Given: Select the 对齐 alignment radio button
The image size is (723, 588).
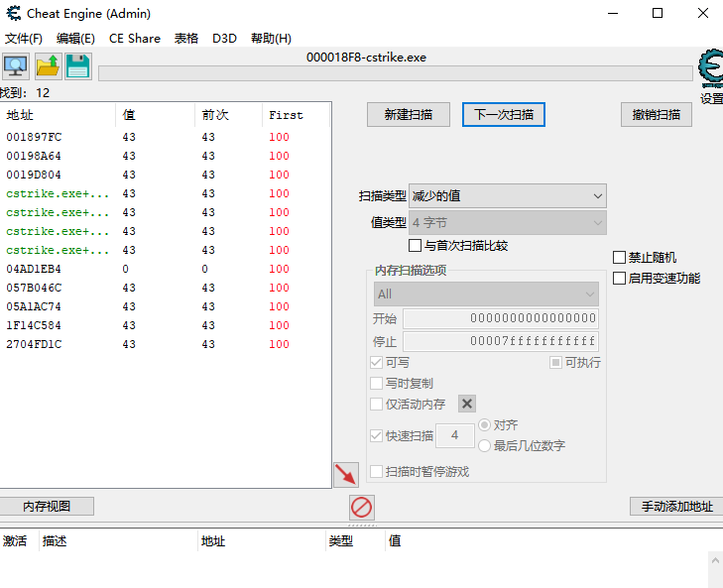Looking at the screenshot, I should 484,424.
